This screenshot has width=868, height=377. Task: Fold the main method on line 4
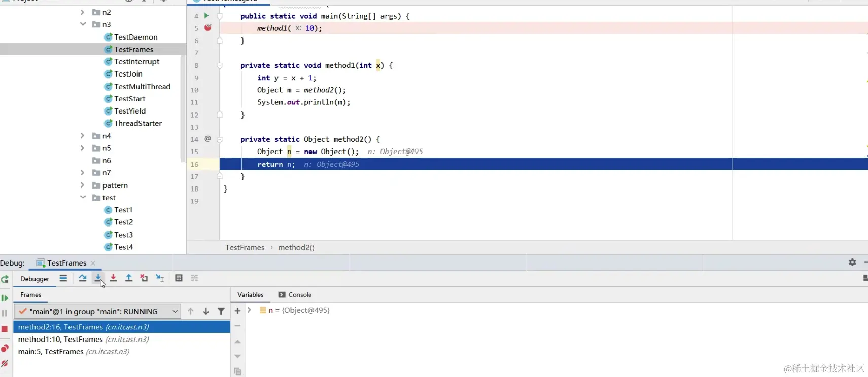[220, 16]
